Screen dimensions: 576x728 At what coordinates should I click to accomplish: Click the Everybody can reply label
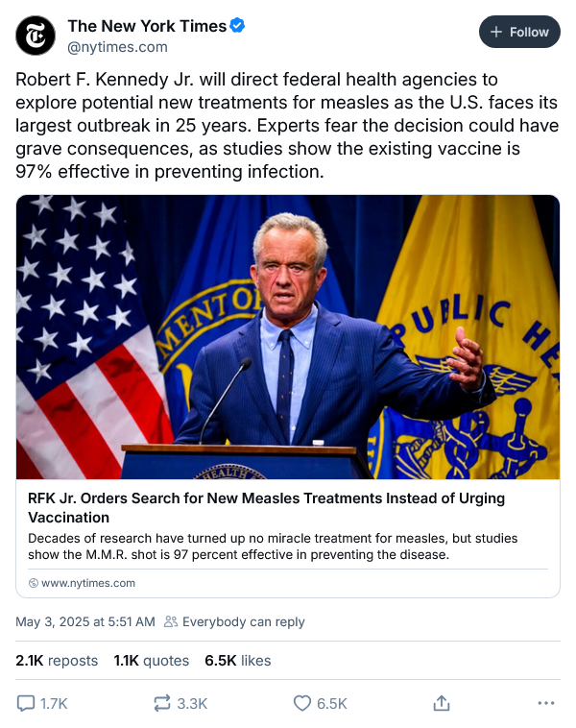[243, 621]
